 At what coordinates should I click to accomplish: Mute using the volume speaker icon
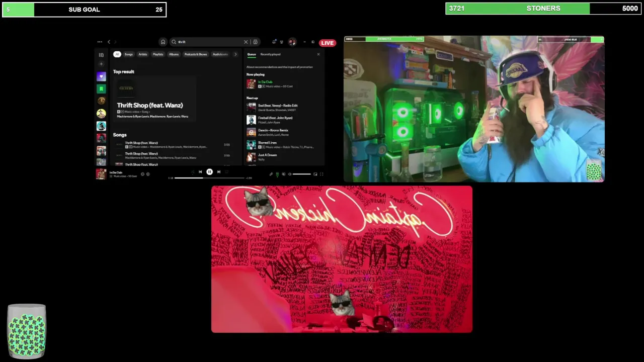[x=289, y=174]
